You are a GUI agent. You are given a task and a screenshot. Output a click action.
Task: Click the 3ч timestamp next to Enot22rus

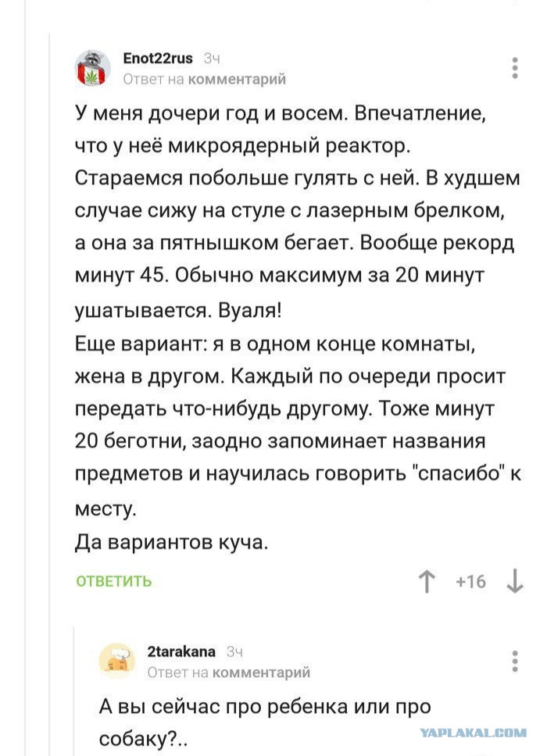212,59
